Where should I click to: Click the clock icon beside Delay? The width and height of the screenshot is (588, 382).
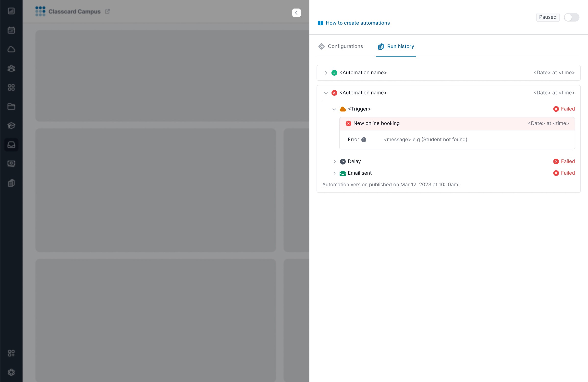point(343,161)
